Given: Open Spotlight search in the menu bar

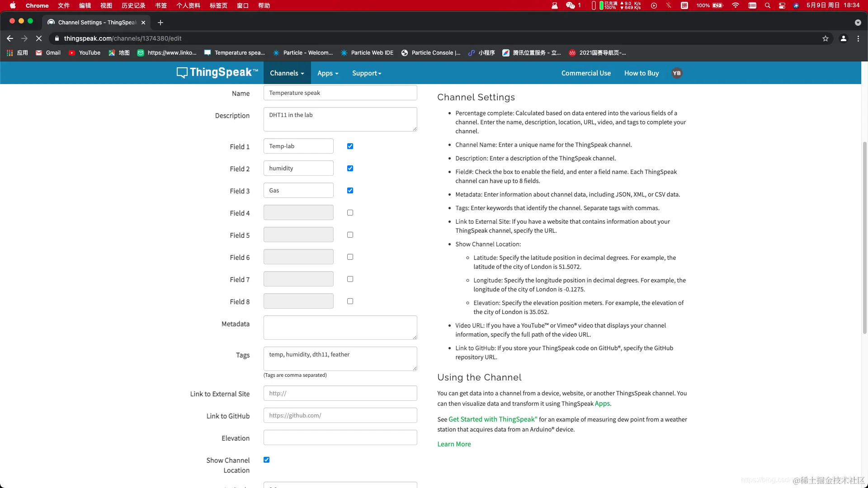Looking at the screenshot, I should tap(767, 5).
